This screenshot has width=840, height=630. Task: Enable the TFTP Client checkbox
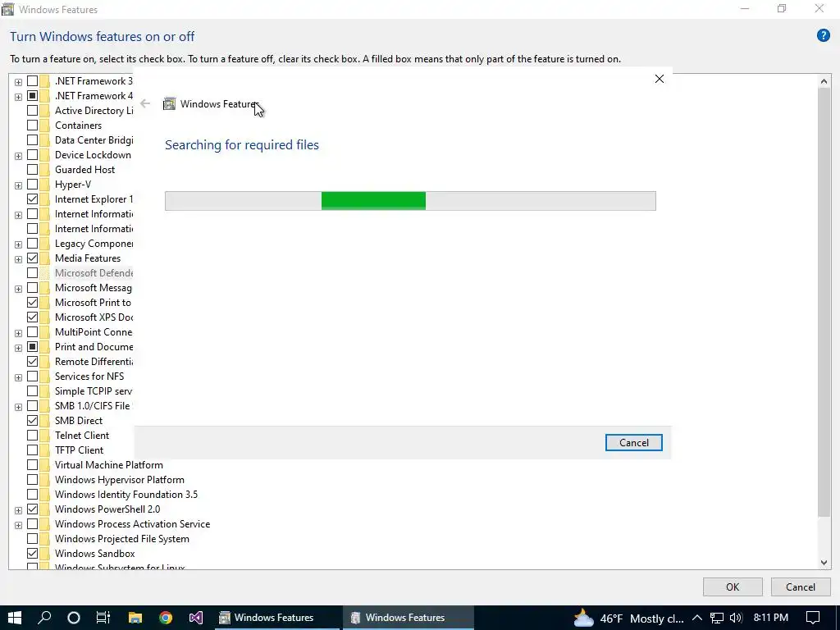pos(32,450)
